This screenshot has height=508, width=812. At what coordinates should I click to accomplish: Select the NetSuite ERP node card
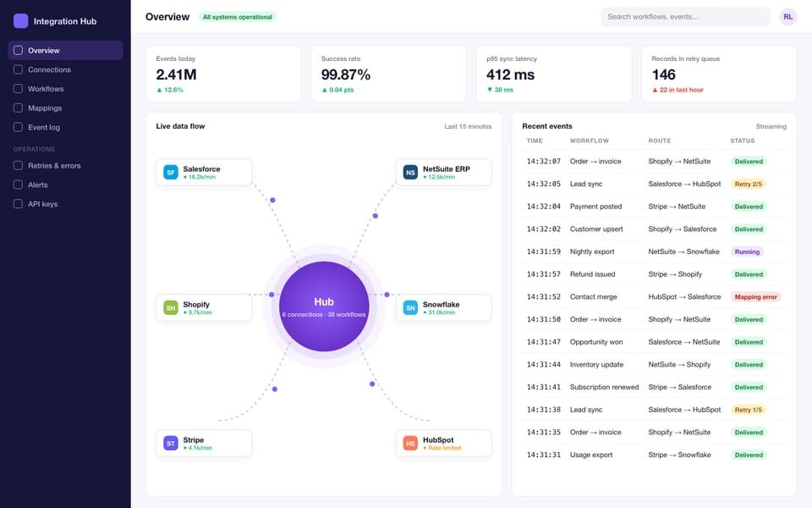444,172
